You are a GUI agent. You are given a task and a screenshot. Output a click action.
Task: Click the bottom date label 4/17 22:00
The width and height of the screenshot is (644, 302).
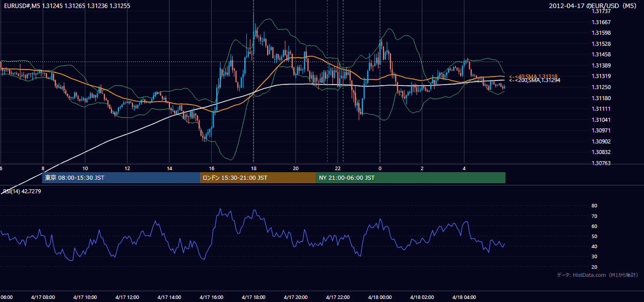337,297
